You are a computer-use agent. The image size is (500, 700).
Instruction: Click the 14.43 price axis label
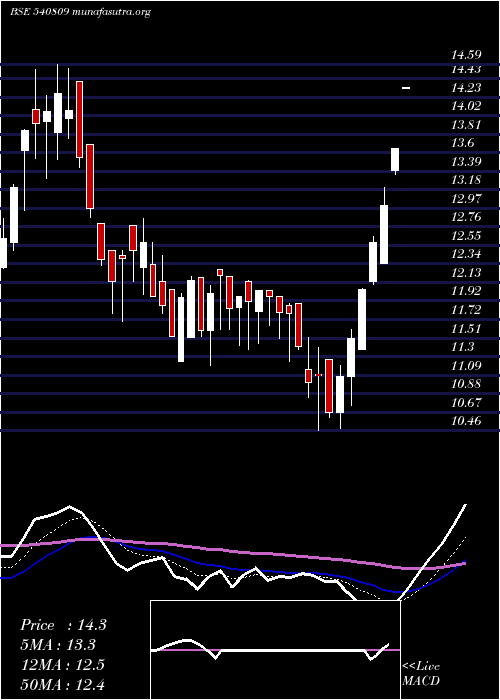click(466, 69)
